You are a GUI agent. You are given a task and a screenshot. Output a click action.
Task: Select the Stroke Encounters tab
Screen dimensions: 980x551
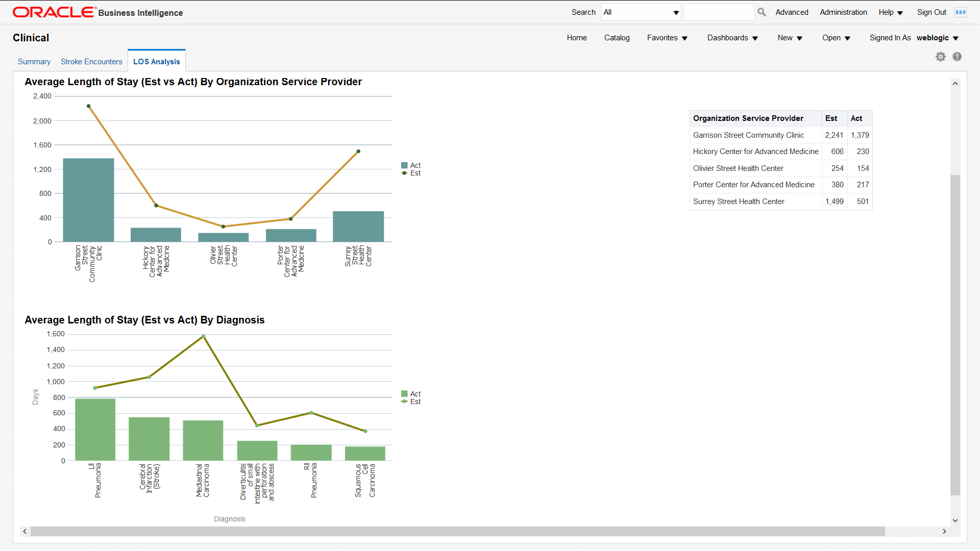coord(91,61)
